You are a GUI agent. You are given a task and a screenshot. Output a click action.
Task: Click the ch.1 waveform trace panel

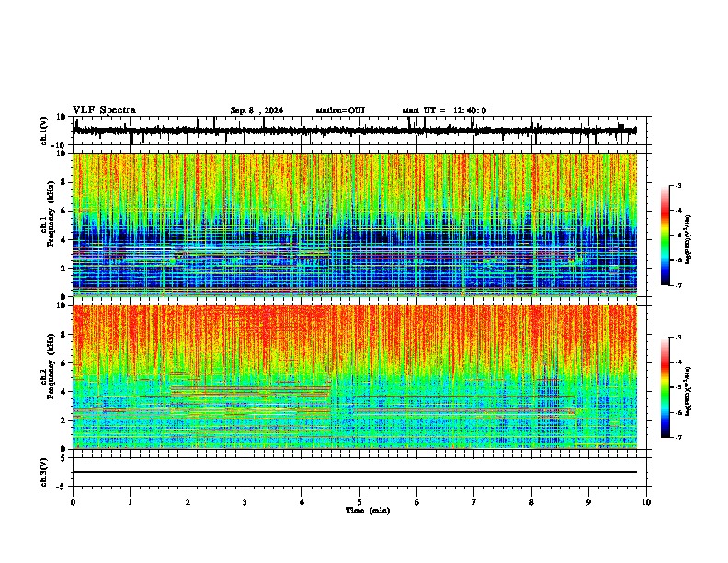(359, 131)
